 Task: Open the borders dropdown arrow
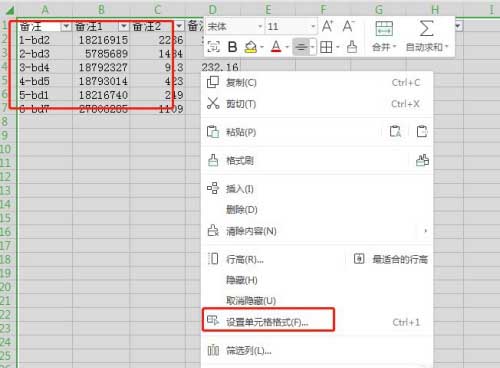tap(337, 47)
